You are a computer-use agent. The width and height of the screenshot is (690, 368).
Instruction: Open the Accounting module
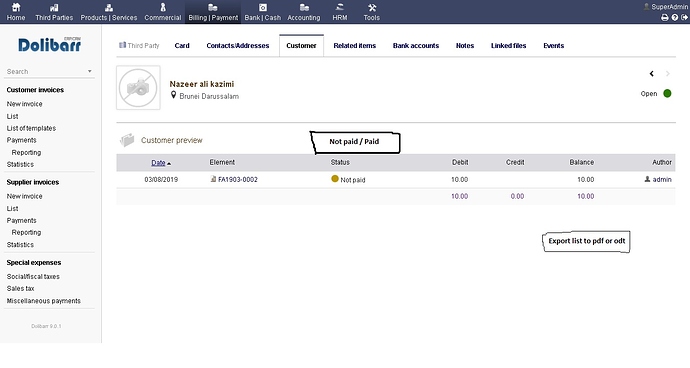pos(304,12)
